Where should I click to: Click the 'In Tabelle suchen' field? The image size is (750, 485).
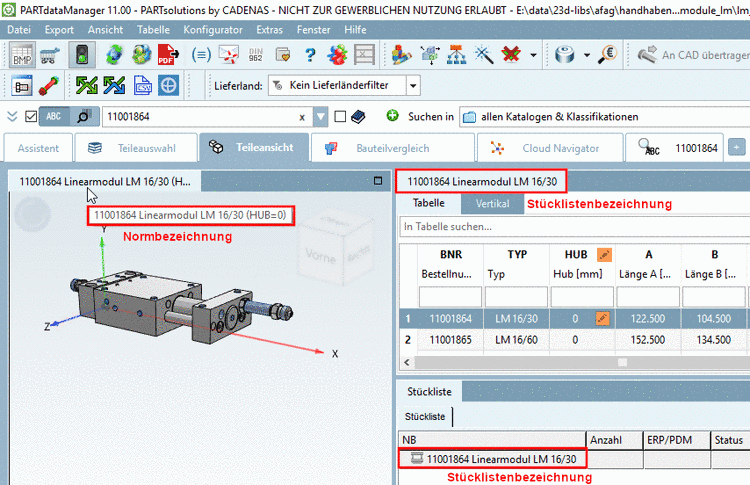click(574, 227)
